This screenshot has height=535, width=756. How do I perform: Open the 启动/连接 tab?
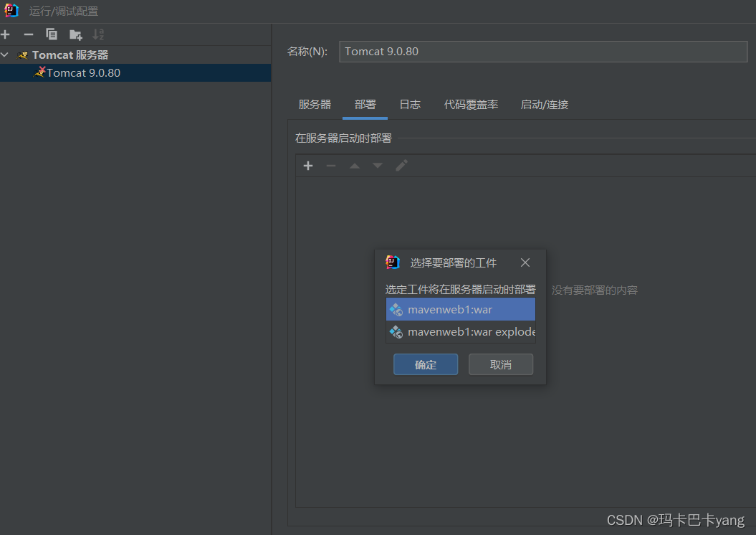545,104
